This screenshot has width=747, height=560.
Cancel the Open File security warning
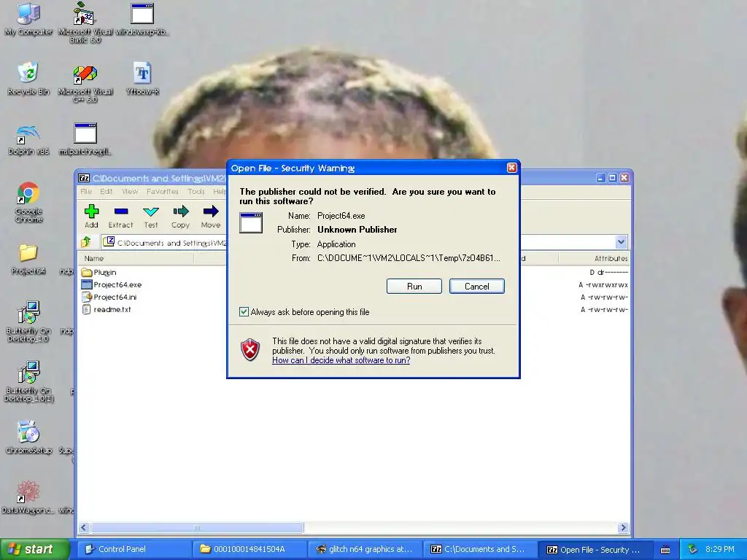coord(476,286)
